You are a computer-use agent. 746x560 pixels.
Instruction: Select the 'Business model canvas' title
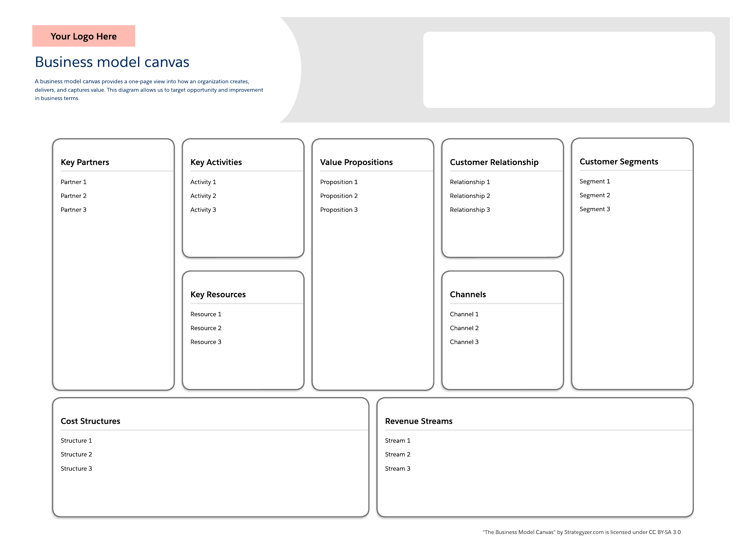tap(112, 62)
